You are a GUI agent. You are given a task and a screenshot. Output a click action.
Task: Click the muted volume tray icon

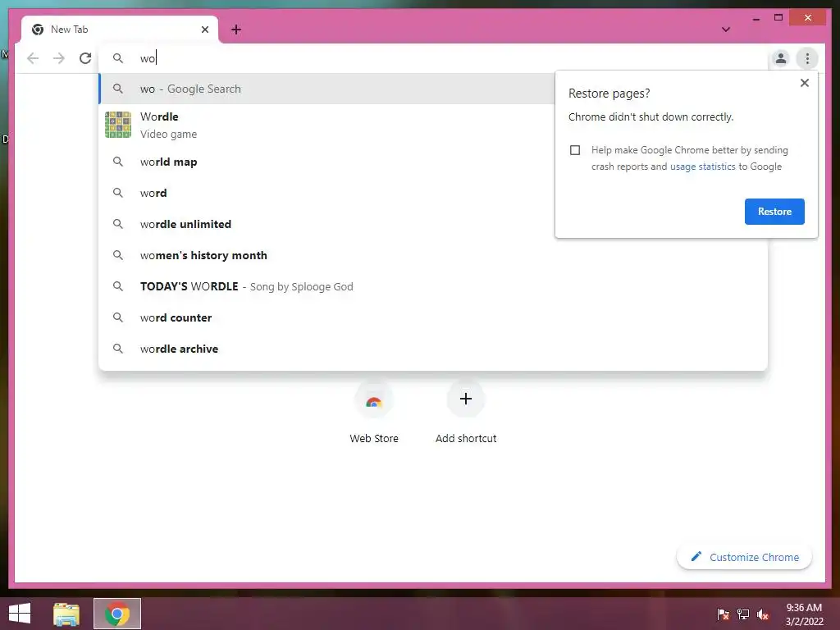coord(763,614)
